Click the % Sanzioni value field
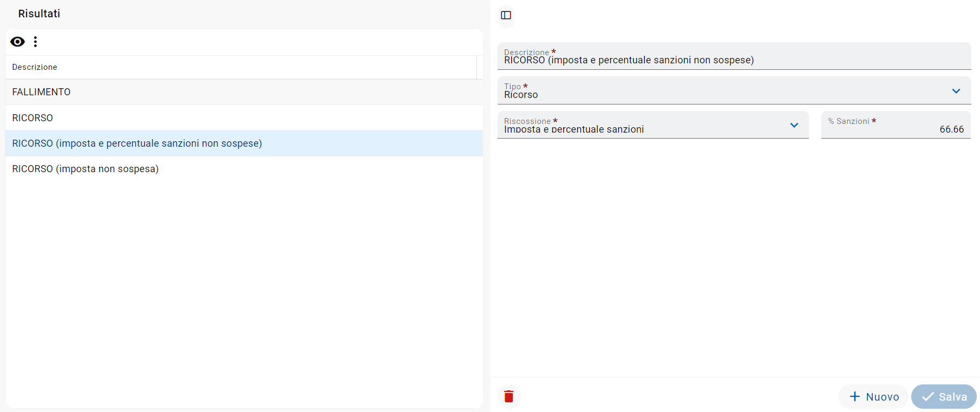Image resolution: width=980 pixels, height=412 pixels. click(x=896, y=128)
